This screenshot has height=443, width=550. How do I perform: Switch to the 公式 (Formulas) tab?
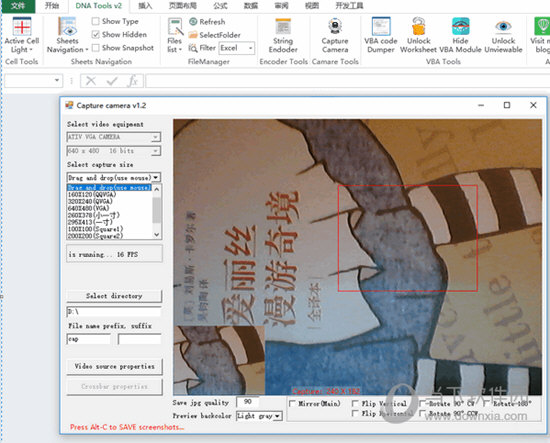pyautogui.click(x=220, y=6)
